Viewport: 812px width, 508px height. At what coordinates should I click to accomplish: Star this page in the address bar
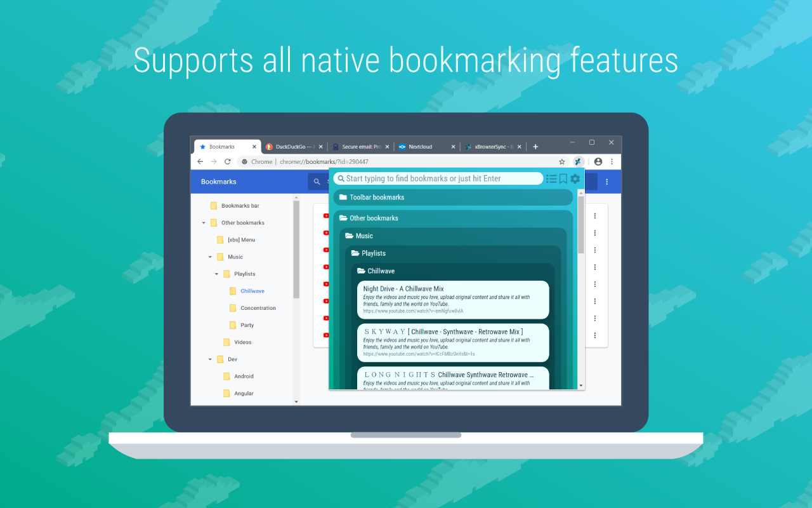tap(562, 162)
